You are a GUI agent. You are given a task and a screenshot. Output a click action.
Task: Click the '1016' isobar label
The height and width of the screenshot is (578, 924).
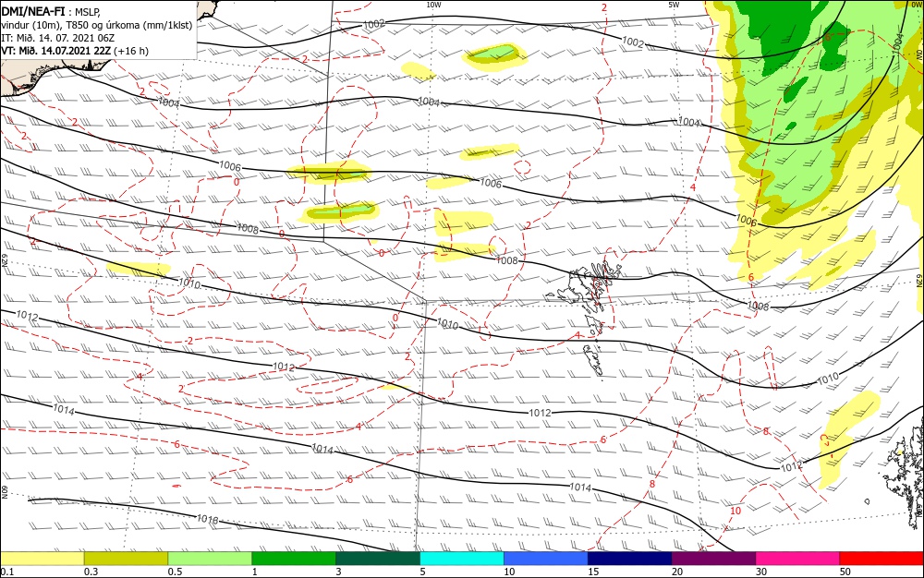click(207, 520)
